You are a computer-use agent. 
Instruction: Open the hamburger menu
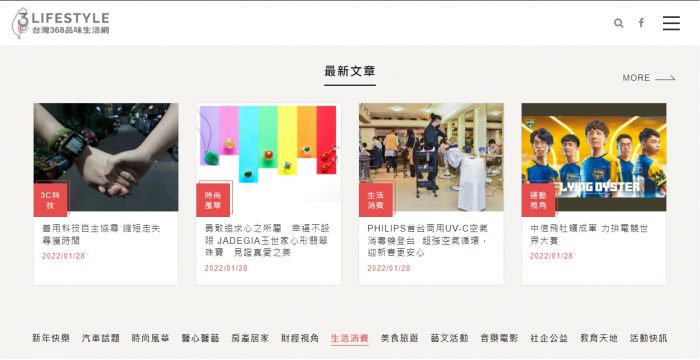[671, 23]
